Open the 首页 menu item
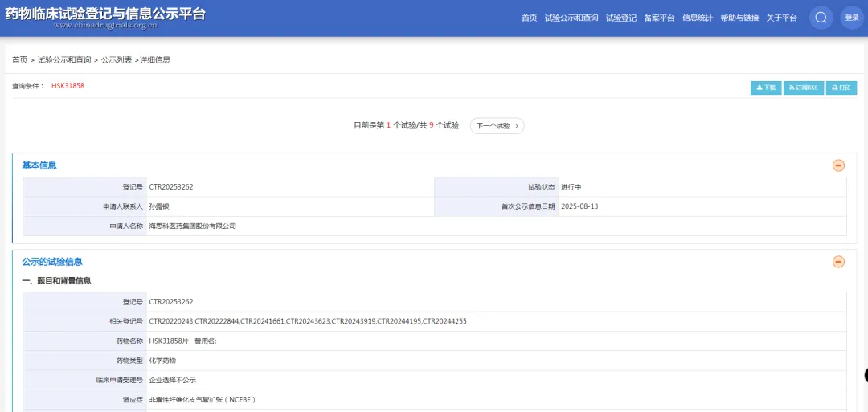868x412 pixels. [x=529, y=18]
